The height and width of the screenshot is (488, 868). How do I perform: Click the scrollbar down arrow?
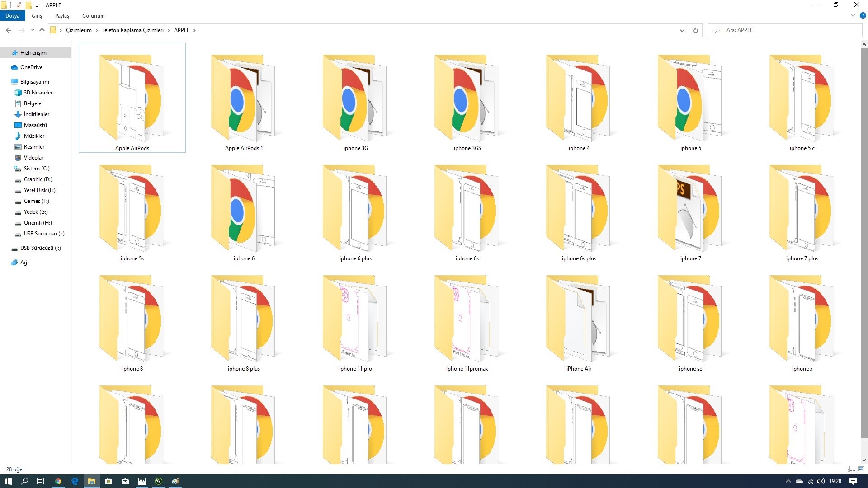864,460
